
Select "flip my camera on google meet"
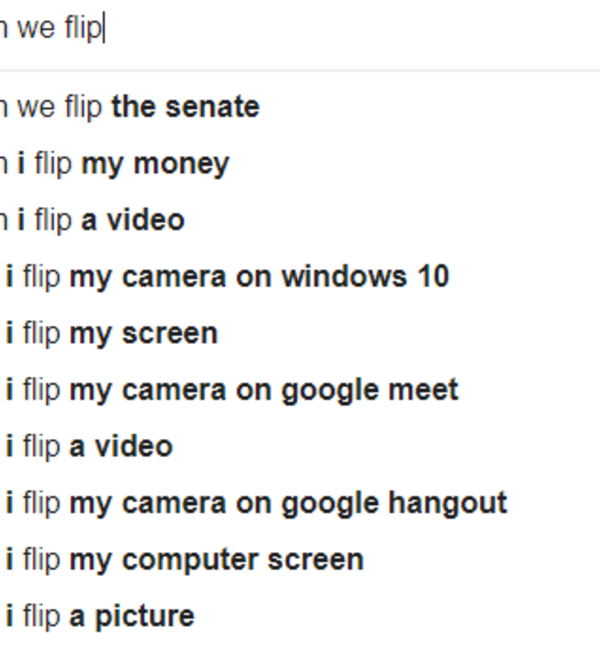point(232,389)
